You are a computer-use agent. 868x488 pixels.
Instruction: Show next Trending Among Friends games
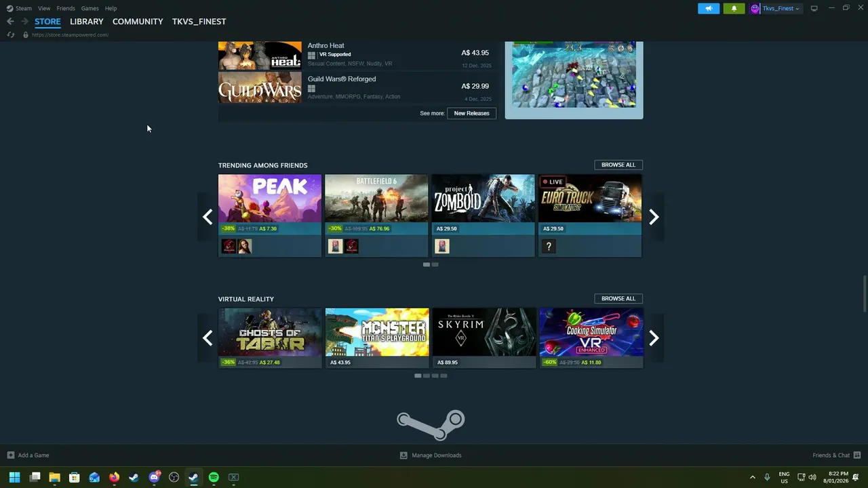654,217
